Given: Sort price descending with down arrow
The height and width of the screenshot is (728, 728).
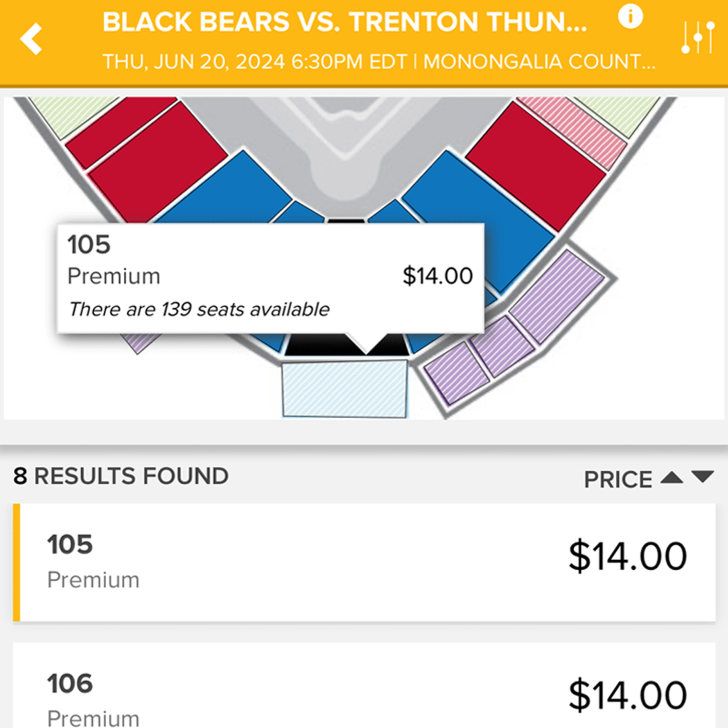Looking at the screenshot, I should [x=703, y=477].
